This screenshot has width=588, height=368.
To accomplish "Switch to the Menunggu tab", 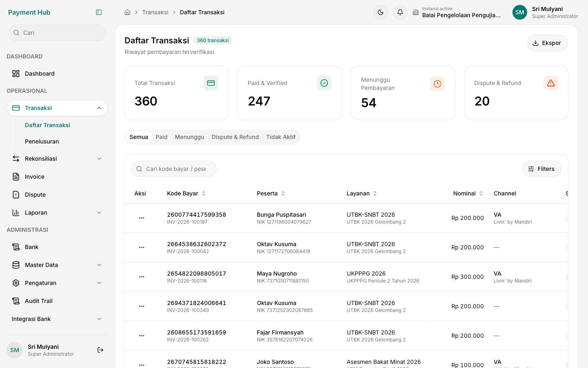I will pos(189,137).
